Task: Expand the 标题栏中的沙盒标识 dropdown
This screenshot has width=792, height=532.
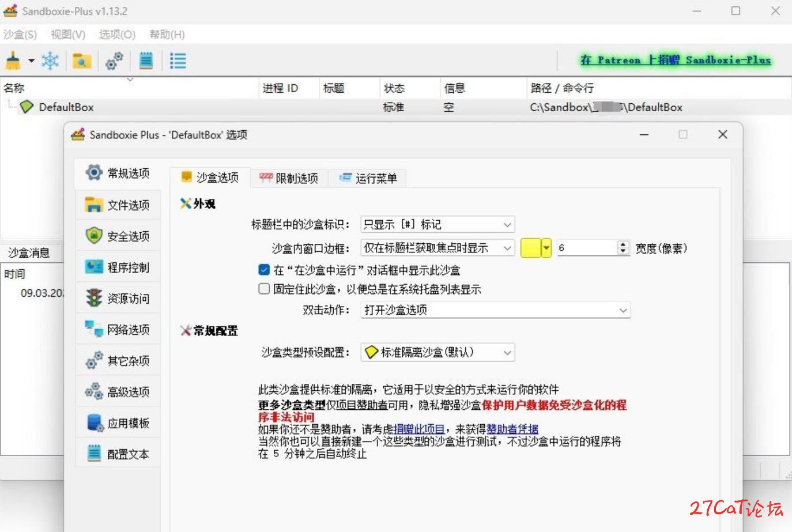Action: tap(438, 224)
